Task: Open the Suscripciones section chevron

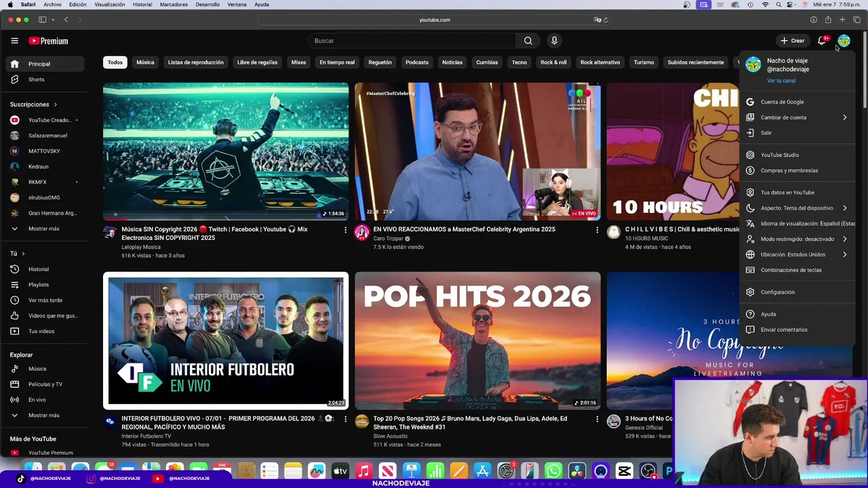Action: (55, 104)
